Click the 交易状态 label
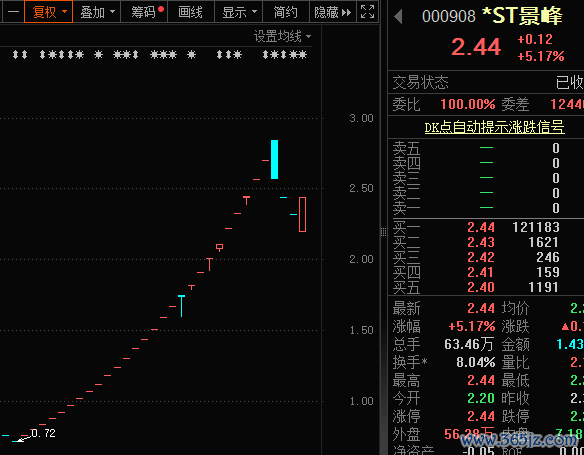The height and width of the screenshot is (455, 584). [420, 83]
